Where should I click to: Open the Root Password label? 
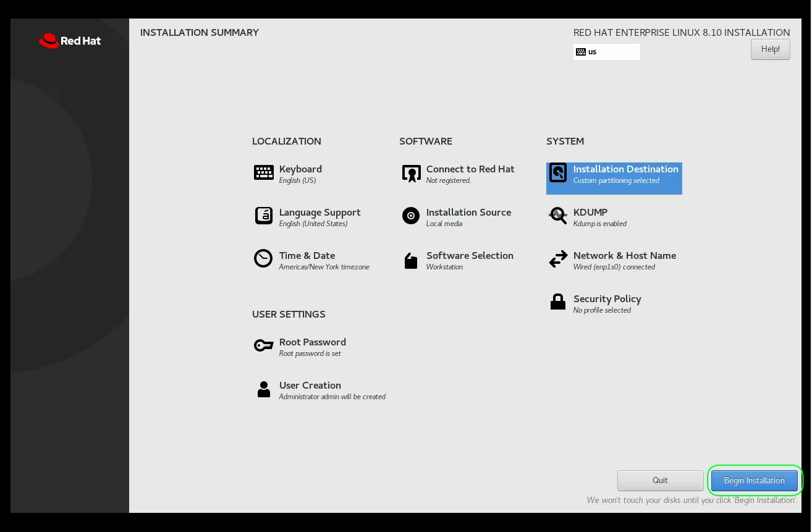point(312,342)
